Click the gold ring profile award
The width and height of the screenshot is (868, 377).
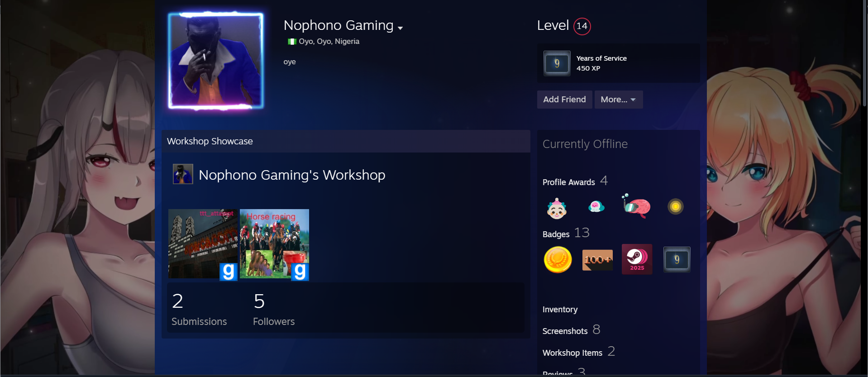[676, 207]
